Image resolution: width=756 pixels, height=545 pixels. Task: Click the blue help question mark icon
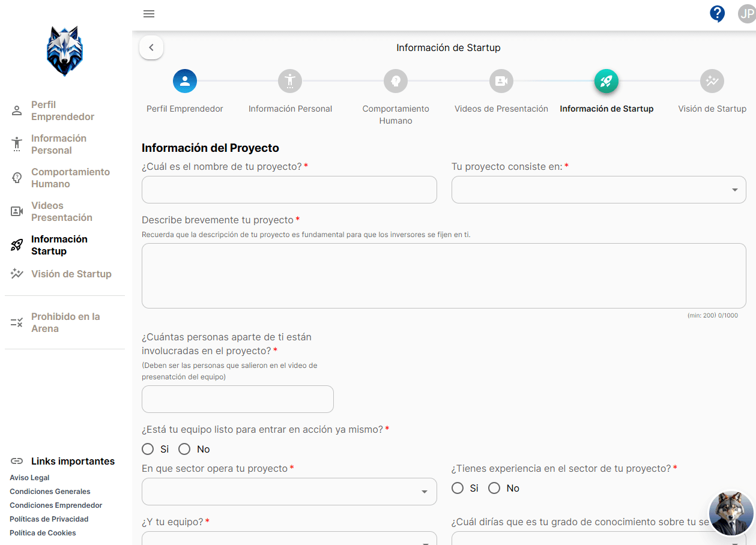(x=717, y=14)
